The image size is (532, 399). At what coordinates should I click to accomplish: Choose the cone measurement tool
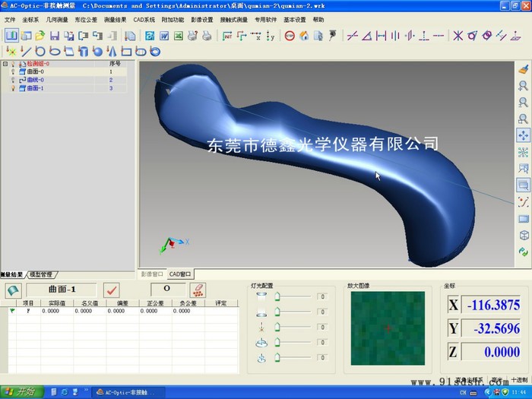pyautogui.click(x=112, y=52)
